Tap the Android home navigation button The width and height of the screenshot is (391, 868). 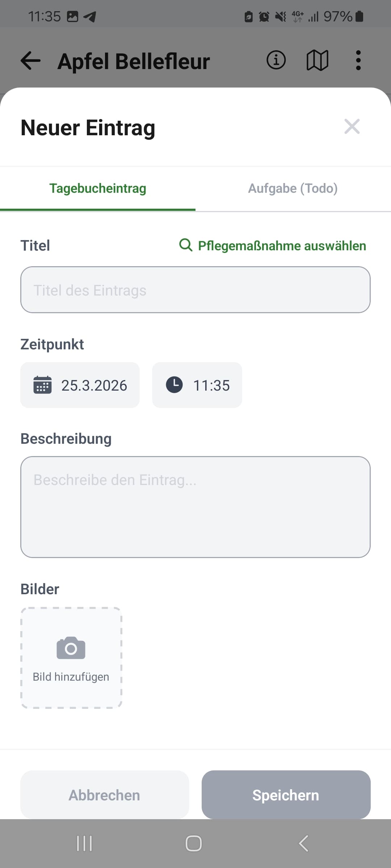(x=194, y=843)
